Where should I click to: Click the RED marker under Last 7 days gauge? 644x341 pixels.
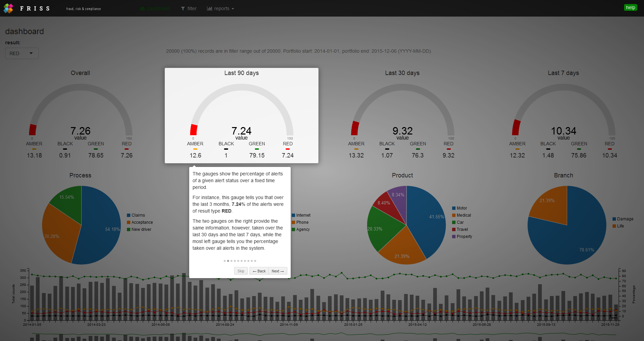pos(609,149)
